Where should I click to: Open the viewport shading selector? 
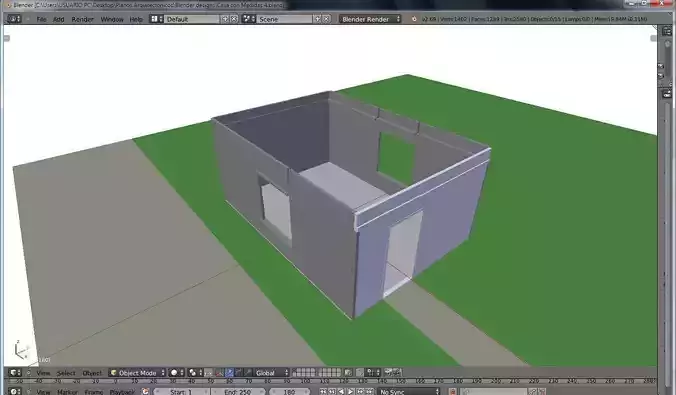pyautogui.click(x=176, y=373)
